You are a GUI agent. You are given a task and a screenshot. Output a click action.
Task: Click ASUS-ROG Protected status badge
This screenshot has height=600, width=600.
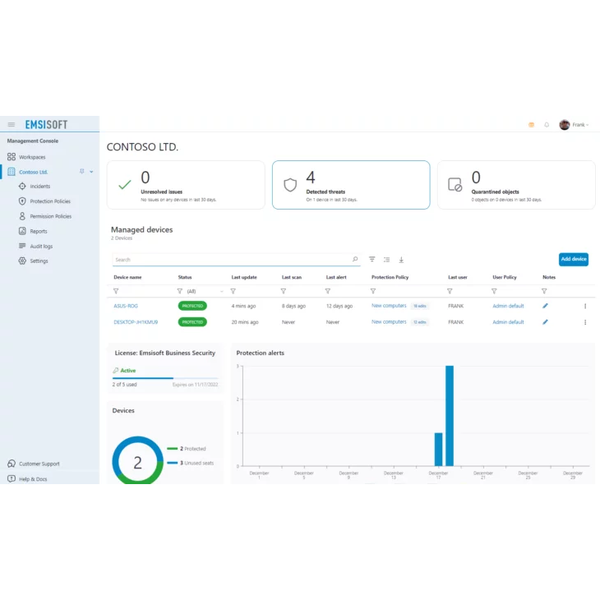tap(192, 306)
